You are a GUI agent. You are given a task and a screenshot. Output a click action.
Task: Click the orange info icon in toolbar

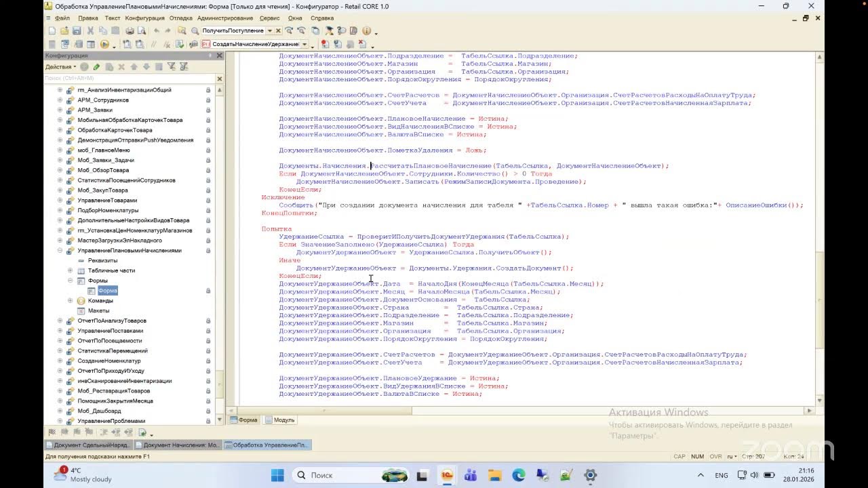click(366, 30)
